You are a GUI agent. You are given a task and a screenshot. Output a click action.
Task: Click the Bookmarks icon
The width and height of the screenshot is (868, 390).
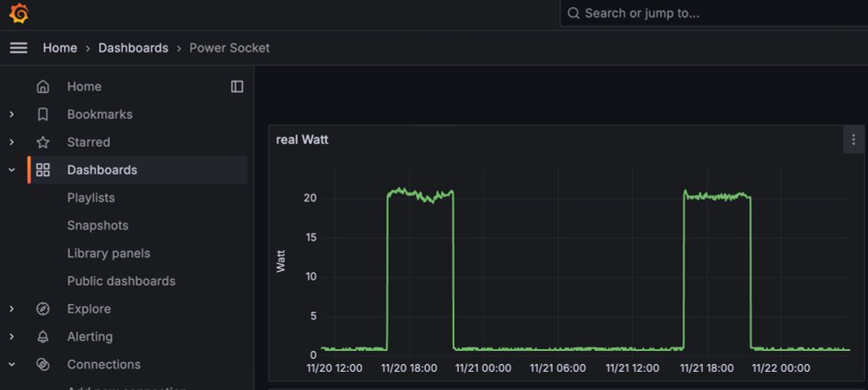(43, 115)
